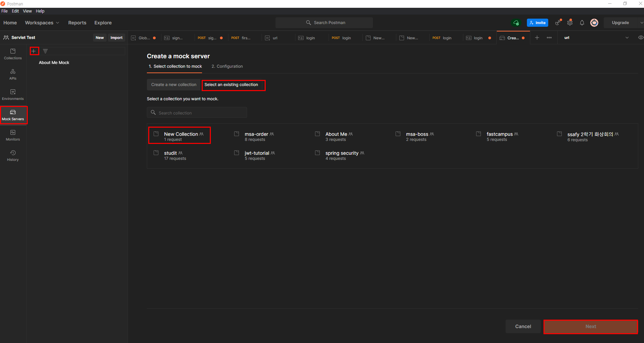The image size is (644, 343).
Task: Open the Explore page
Action: 103,23
